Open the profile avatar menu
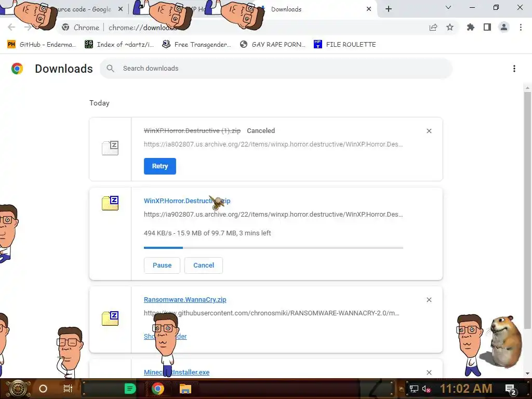This screenshot has width=532, height=399. pos(504,28)
